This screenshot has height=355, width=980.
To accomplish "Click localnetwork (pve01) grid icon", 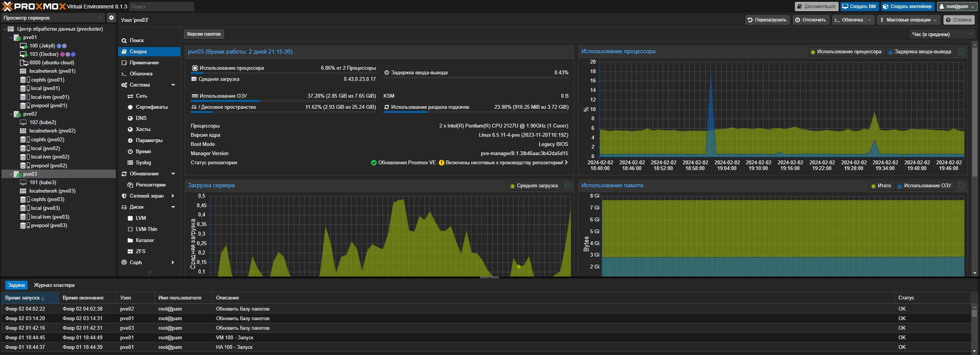I will pos(23,71).
